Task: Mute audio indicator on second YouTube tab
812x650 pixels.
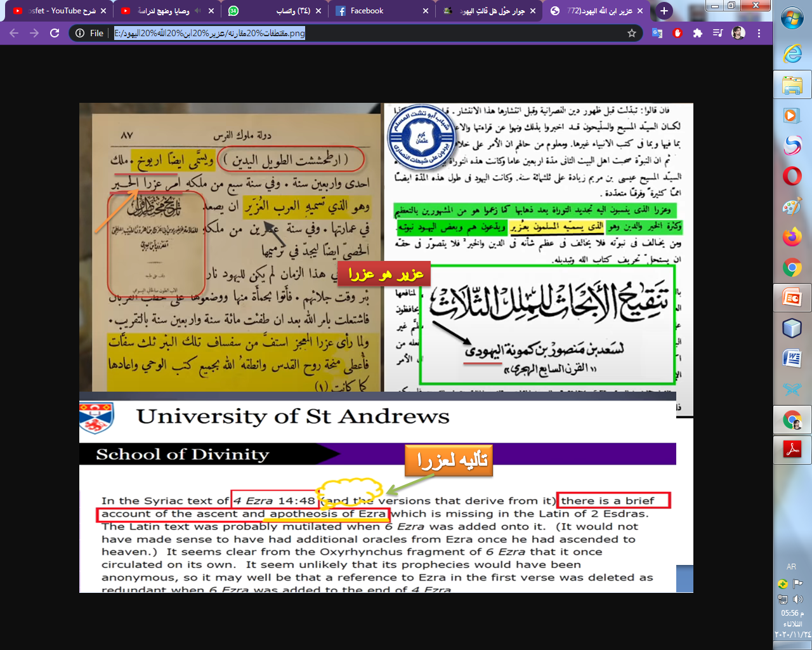Action: [198, 11]
